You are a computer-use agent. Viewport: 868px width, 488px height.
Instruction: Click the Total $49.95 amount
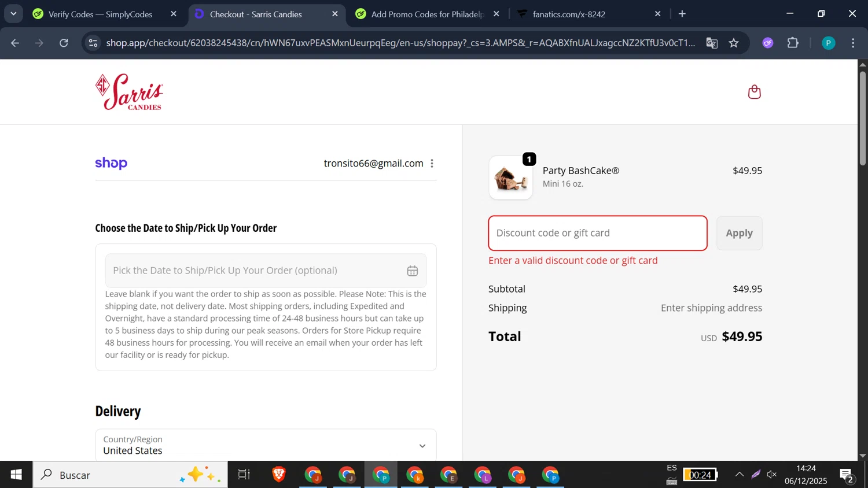coord(742,337)
